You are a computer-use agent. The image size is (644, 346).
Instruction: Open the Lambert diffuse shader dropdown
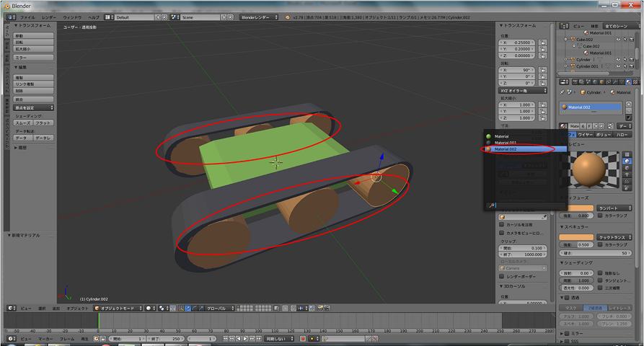tap(613, 208)
